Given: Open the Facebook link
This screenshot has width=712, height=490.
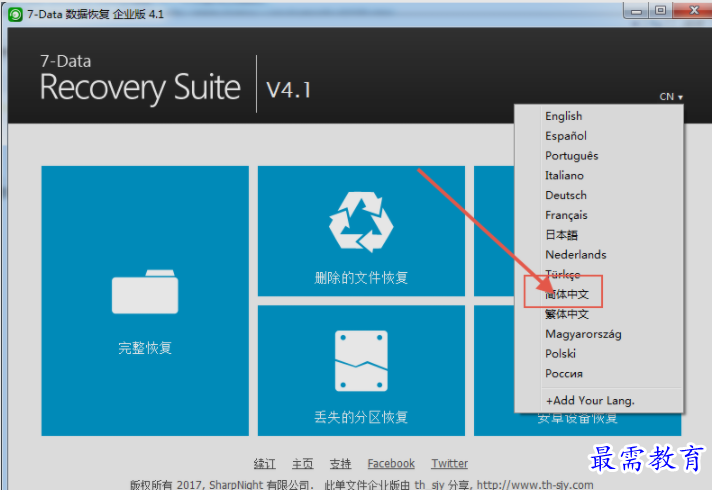Looking at the screenshot, I should [391, 464].
